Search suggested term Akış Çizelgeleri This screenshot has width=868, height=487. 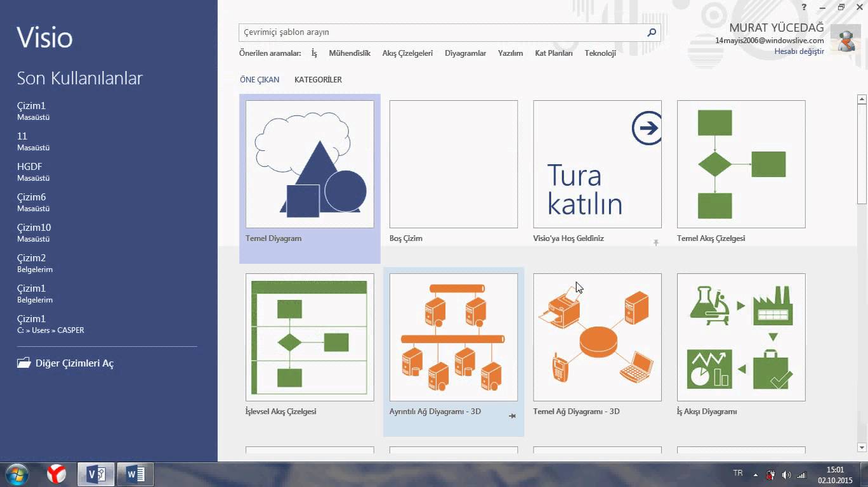(407, 53)
